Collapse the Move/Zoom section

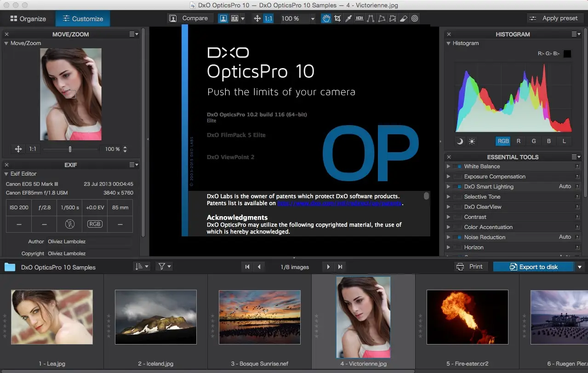click(6, 43)
